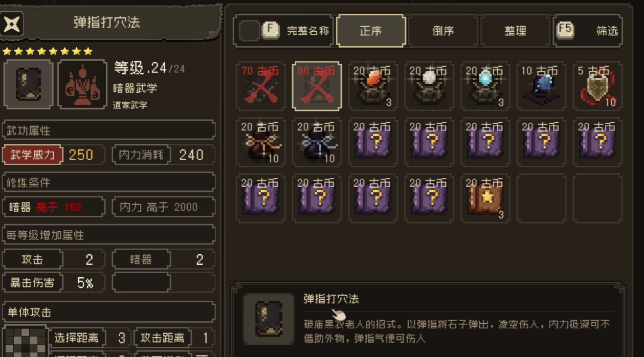Select the white pearl item slot
This screenshot has height=357, width=644.
[429, 86]
